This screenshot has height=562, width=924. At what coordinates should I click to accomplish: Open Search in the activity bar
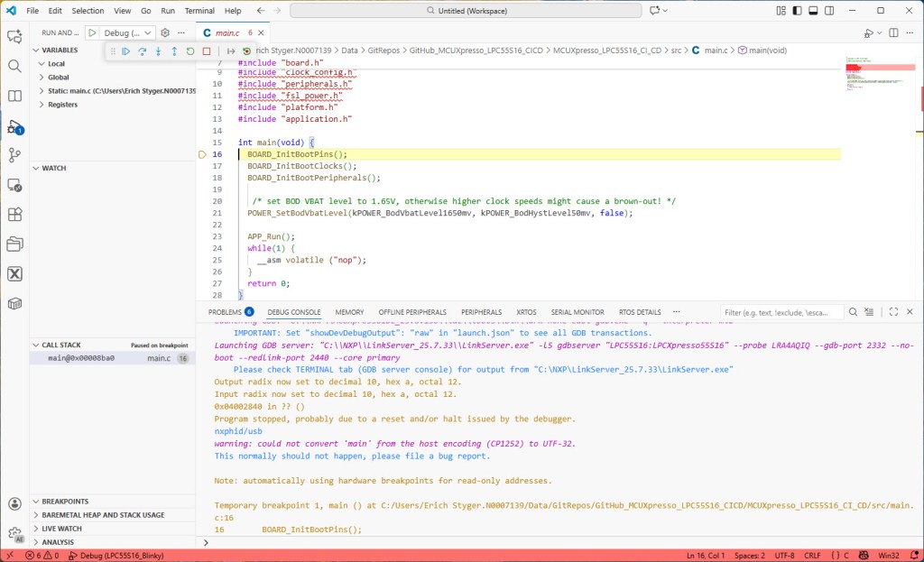14,66
